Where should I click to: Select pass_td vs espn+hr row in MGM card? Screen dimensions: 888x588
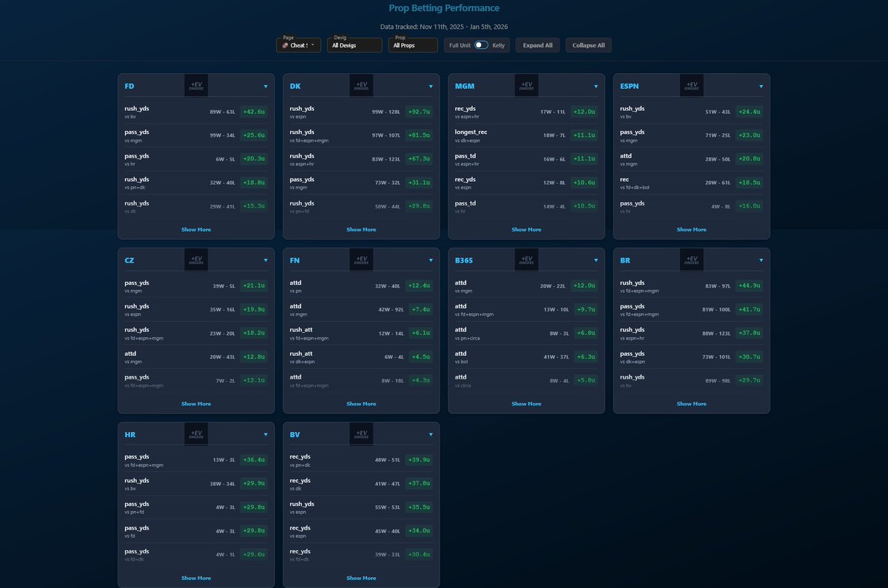pos(526,159)
